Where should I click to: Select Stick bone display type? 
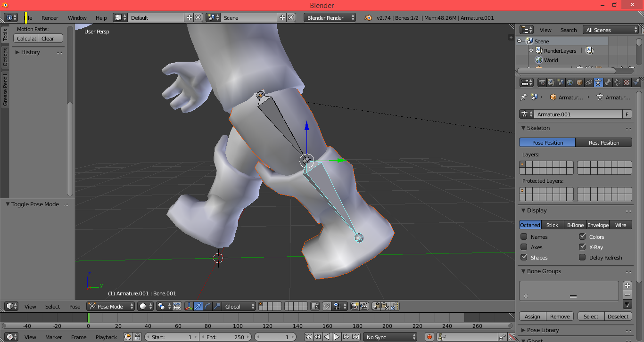pyautogui.click(x=553, y=225)
